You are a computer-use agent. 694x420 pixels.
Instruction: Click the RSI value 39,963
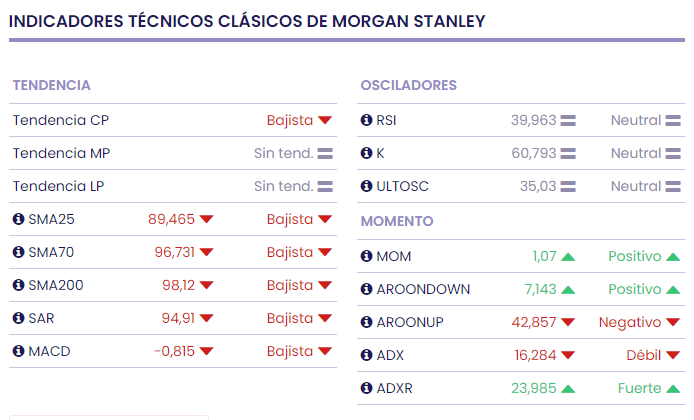click(x=533, y=121)
